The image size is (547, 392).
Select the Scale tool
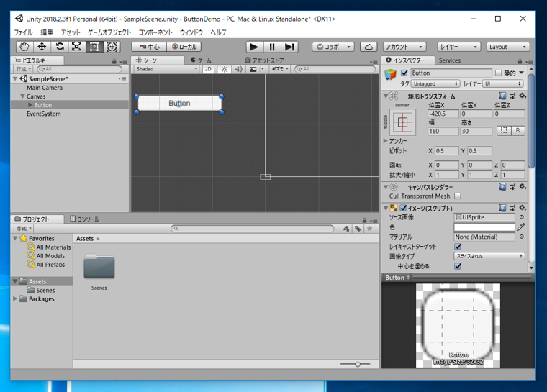[x=77, y=47]
